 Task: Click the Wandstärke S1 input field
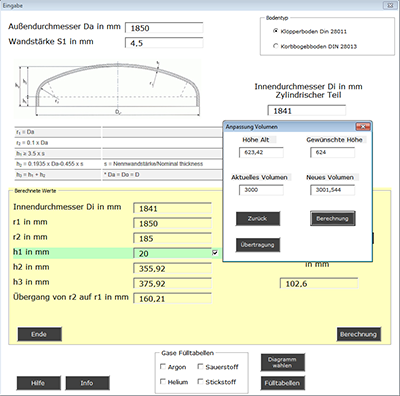[164, 43]
